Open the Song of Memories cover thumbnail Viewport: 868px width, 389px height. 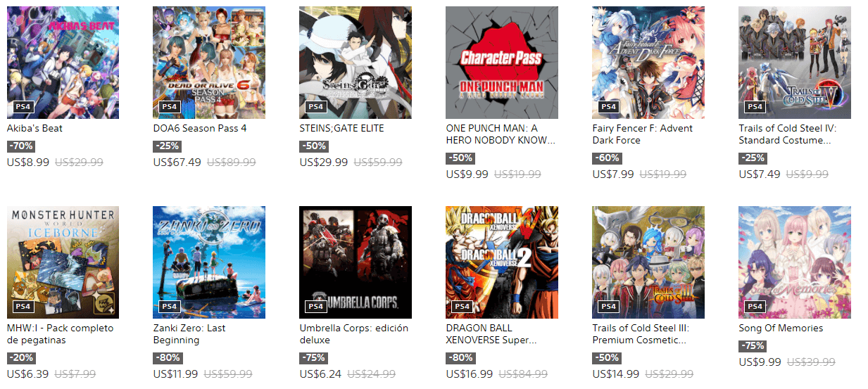795,262
